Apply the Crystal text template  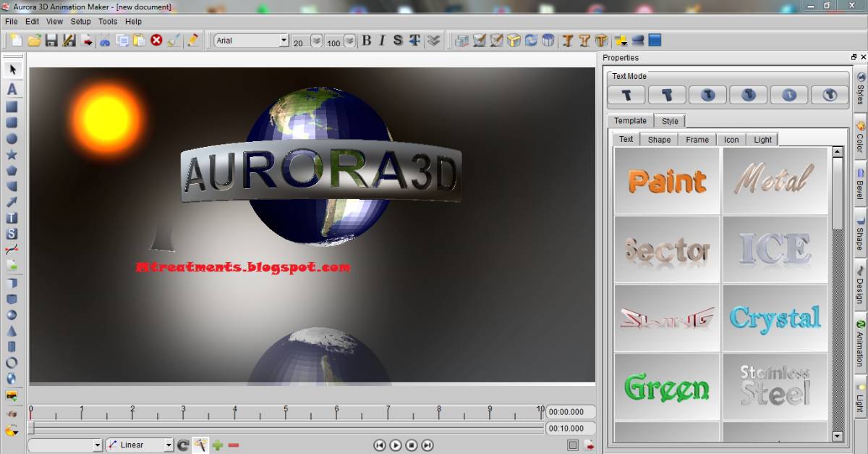(x=775, y=318)
